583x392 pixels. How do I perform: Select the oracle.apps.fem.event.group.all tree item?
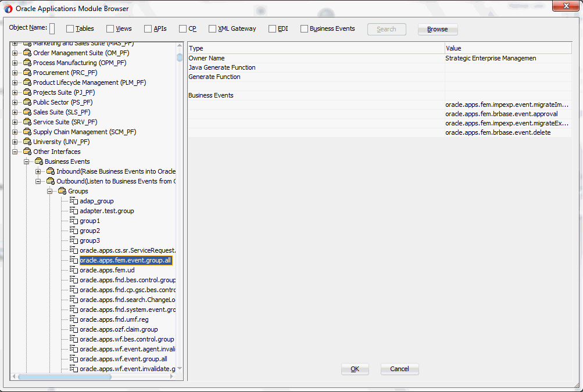coord(126,260)
